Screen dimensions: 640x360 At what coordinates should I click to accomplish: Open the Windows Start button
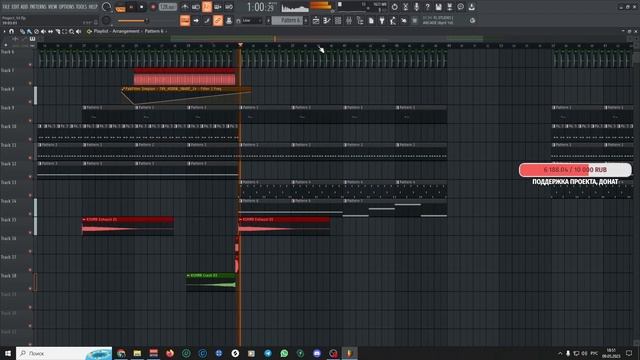click(x=8, y=353)
